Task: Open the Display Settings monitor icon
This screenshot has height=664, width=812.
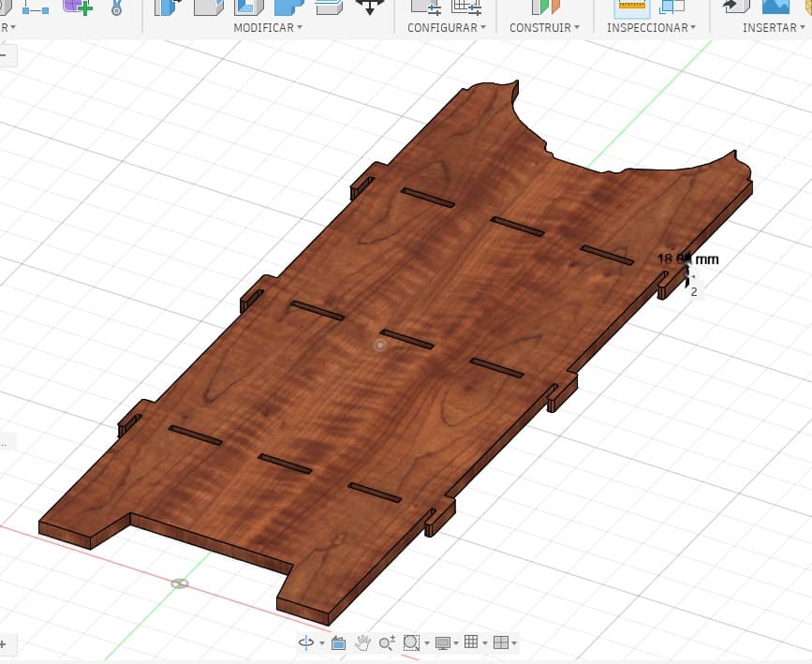Action: pyautogui.click(x=442, y=642)
